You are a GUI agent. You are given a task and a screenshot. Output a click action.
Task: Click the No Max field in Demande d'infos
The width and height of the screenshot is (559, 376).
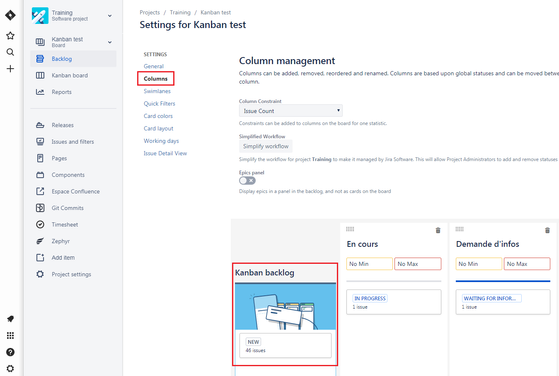tap(527, 264)
